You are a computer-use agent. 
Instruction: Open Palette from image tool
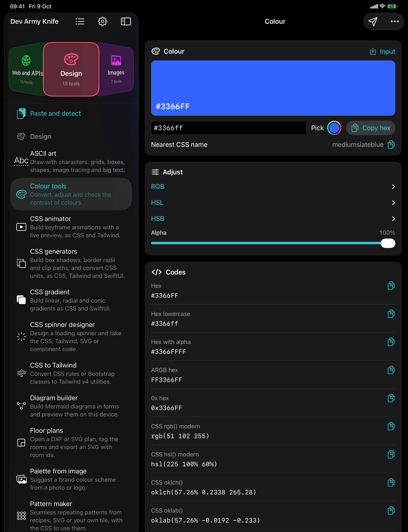tap(71, 479)
